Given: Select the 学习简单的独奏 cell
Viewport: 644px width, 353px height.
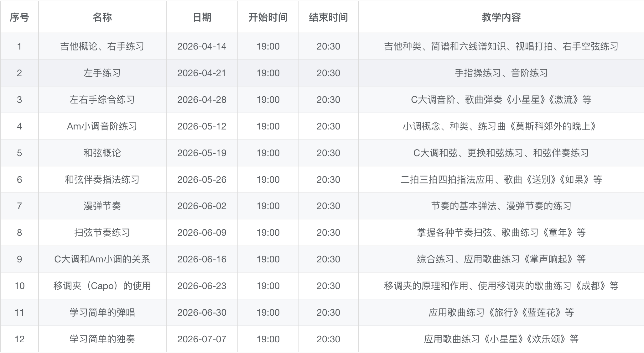Looking at the screenshot, I should [102, 339].
